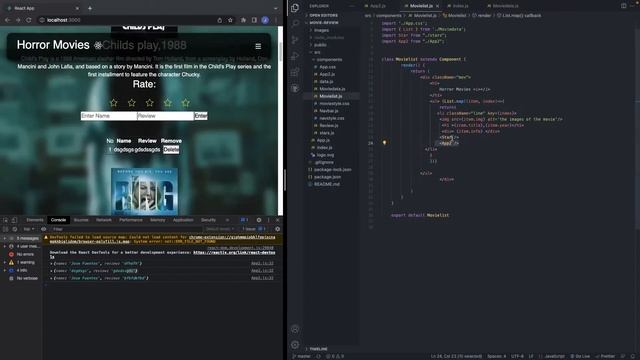Open stars.js in the explorer

pyautogui.click(x=327, y=133)
